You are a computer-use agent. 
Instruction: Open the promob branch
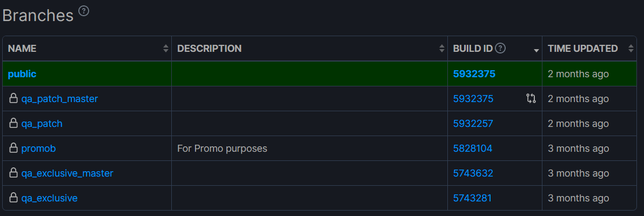(38, 148)
